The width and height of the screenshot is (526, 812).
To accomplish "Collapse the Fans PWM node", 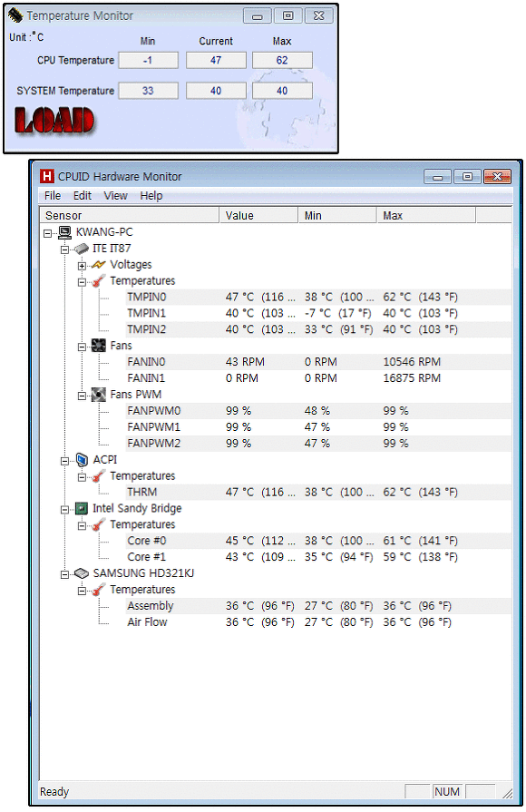I will point(82,396).
